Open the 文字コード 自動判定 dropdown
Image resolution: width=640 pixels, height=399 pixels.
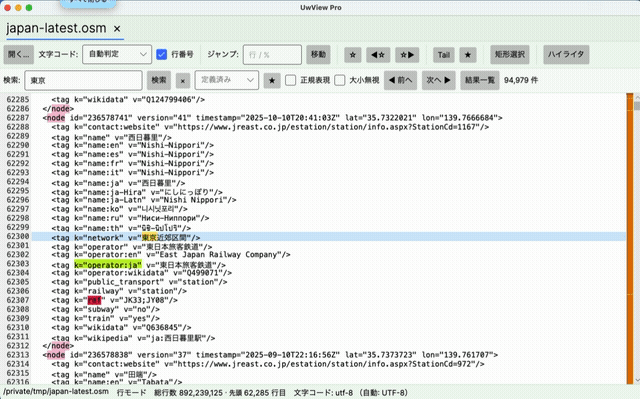point(117,54)
